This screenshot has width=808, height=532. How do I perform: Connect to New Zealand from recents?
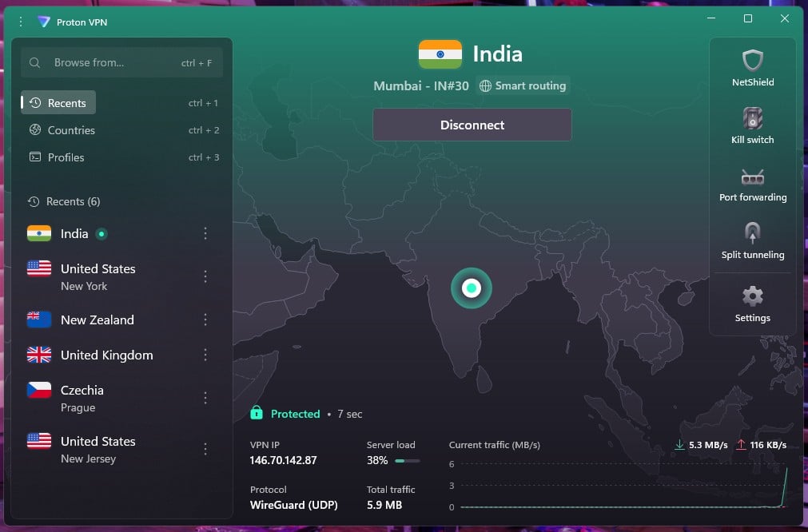coord(97,320)
